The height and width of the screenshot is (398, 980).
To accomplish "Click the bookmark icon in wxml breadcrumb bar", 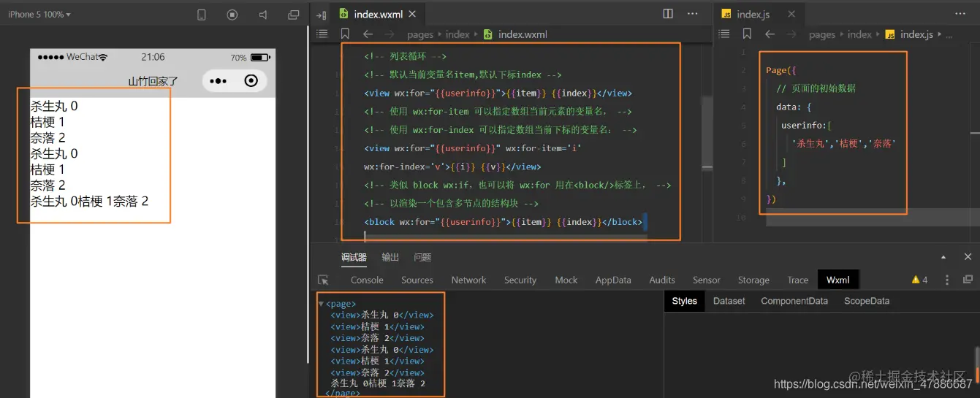I will tap(345, 34).
